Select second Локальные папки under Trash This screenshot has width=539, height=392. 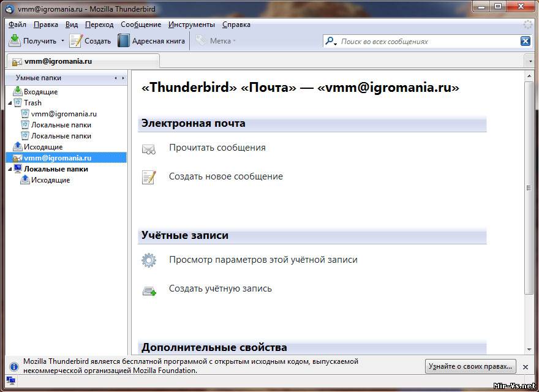click(x=61, y=136)
